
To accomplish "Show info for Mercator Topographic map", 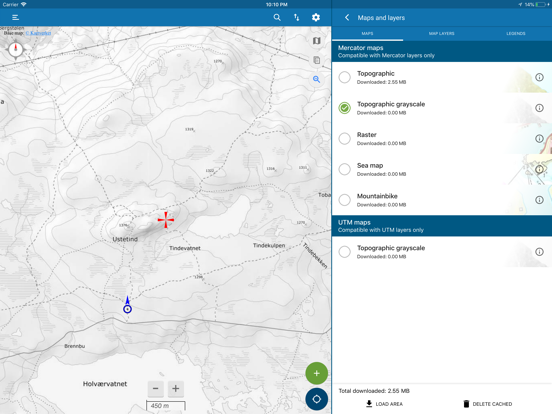I will [539, 77].
